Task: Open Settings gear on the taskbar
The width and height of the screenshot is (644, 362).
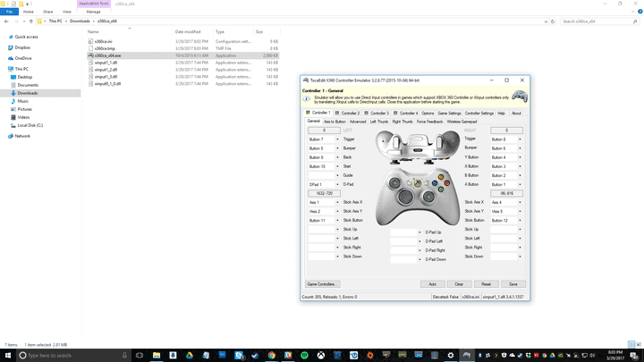Action: (451, 356)
